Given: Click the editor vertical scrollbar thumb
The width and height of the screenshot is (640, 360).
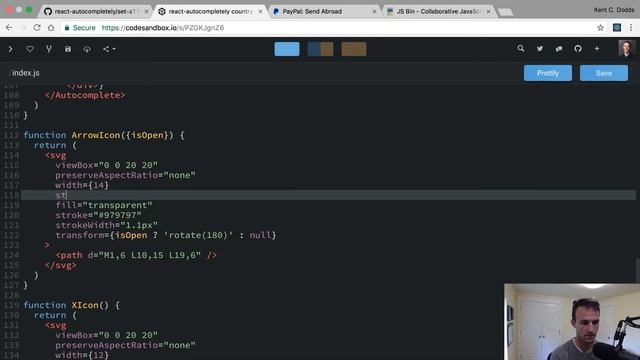Looking at the screenshot, I should tap(638, 270).
